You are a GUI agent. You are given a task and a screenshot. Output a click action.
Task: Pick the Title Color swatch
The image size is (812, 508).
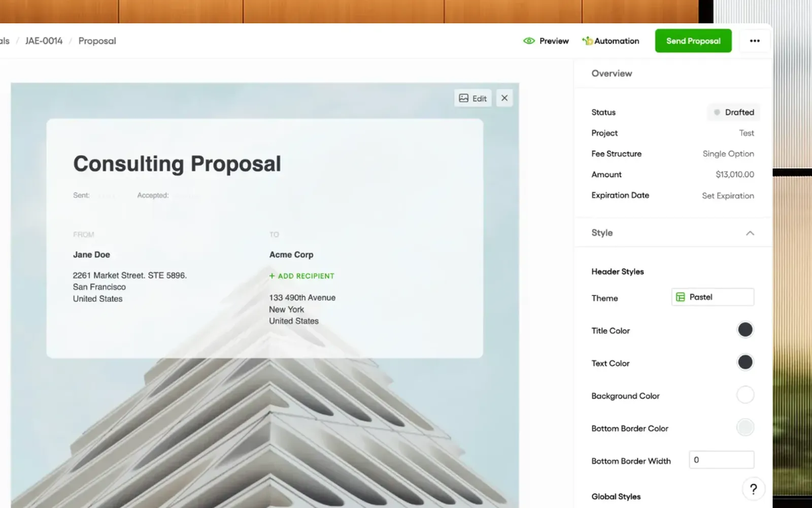[745, 330]
